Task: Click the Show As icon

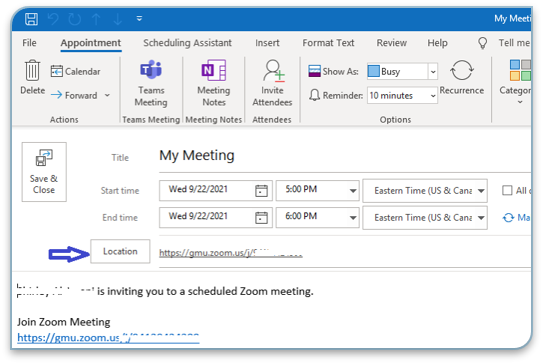Action: click(314, 71)
